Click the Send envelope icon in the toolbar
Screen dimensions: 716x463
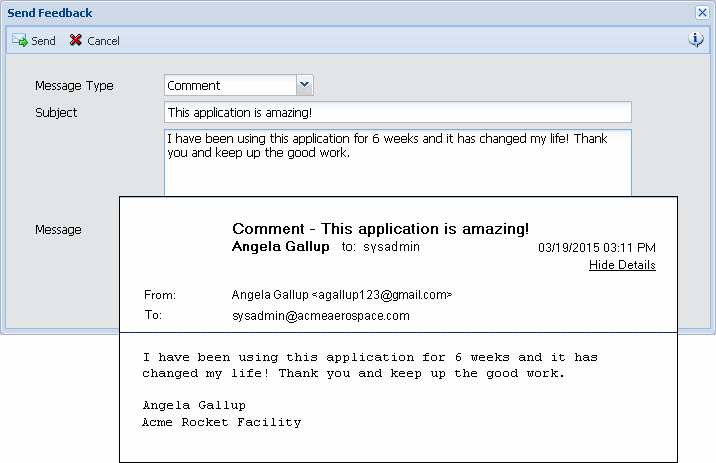click(x=19, y=41)
